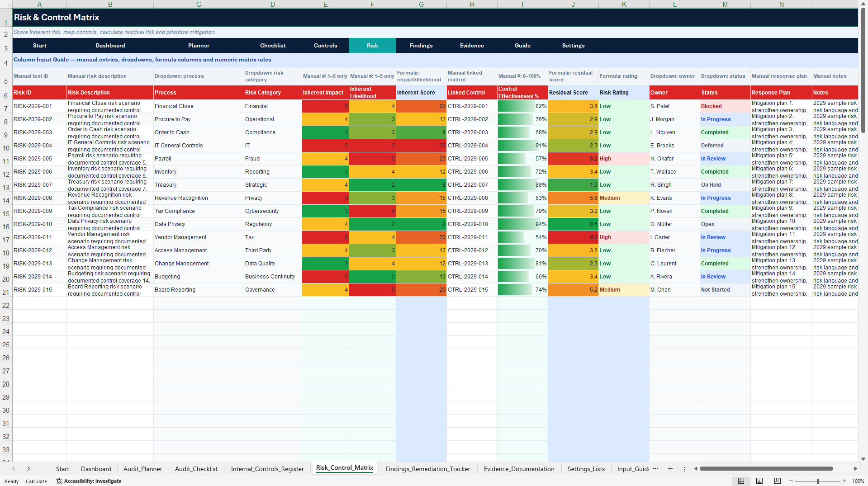This screenshot has width=868, height=486.
Task: Show more sheets ellipsis button
Action: coord(655,469)
